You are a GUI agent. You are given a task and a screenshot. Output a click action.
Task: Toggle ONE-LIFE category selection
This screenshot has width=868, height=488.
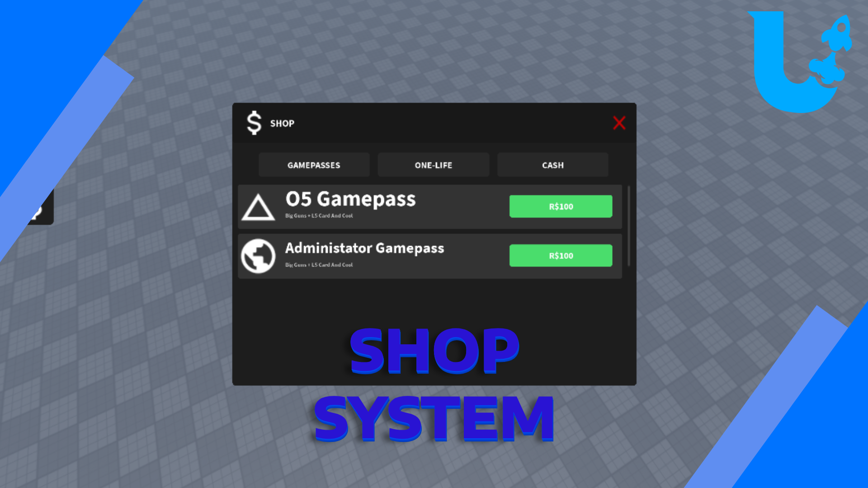pyautogui.click(x=434, y=165)
